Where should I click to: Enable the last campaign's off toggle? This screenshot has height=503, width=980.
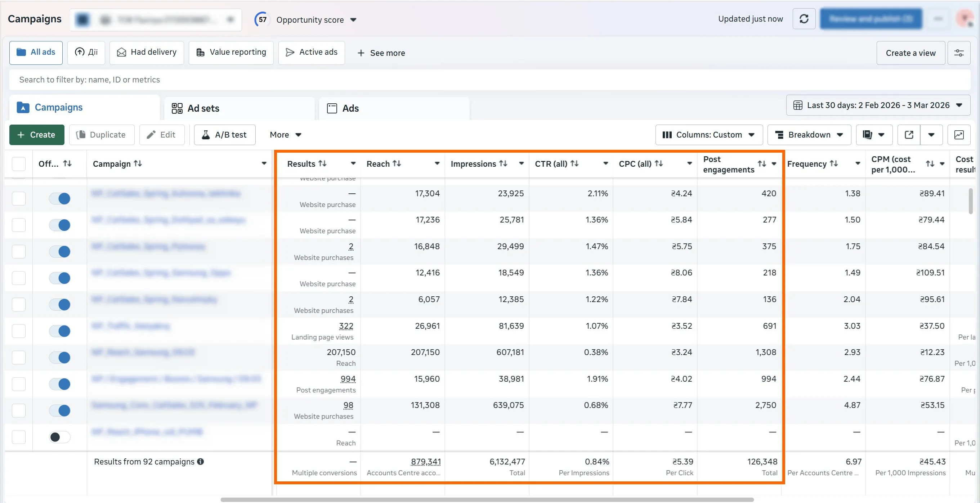click(60, 437)
